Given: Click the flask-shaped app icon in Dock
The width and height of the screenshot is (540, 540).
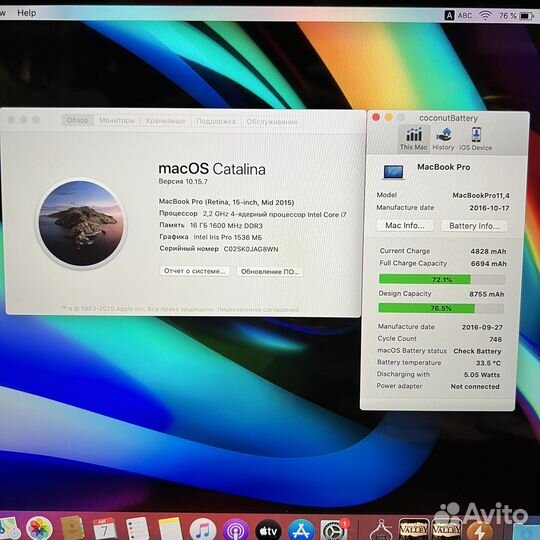Looking at the screenshot, I should pos(381,531).
